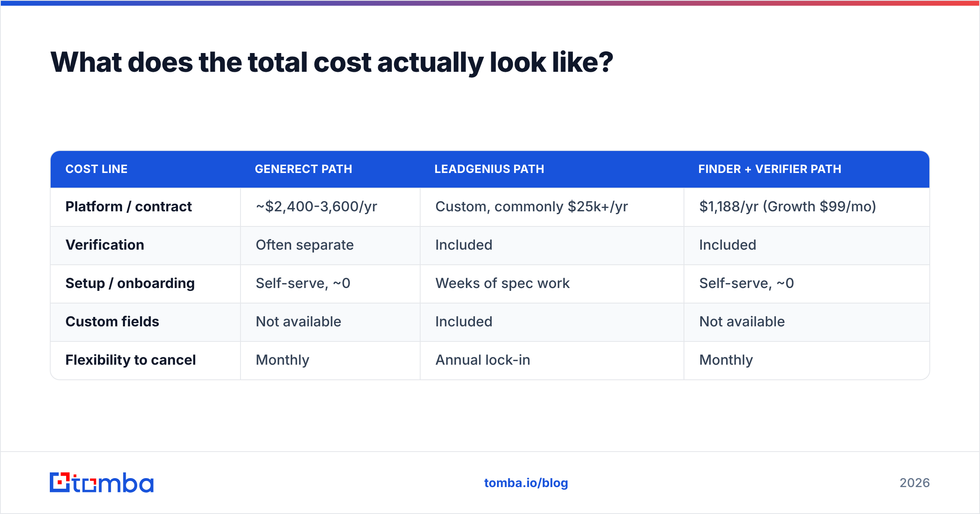This screenshot has width=980, height=514.
Task: Open the tomba.io/blog link
Action: (x=526, y=483)
